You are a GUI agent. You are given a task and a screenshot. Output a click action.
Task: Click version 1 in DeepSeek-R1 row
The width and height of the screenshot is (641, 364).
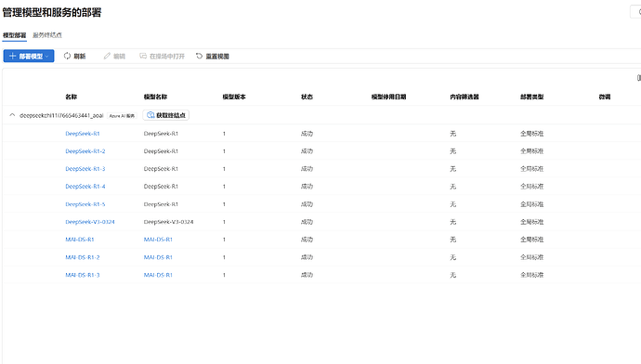point(224,134)
